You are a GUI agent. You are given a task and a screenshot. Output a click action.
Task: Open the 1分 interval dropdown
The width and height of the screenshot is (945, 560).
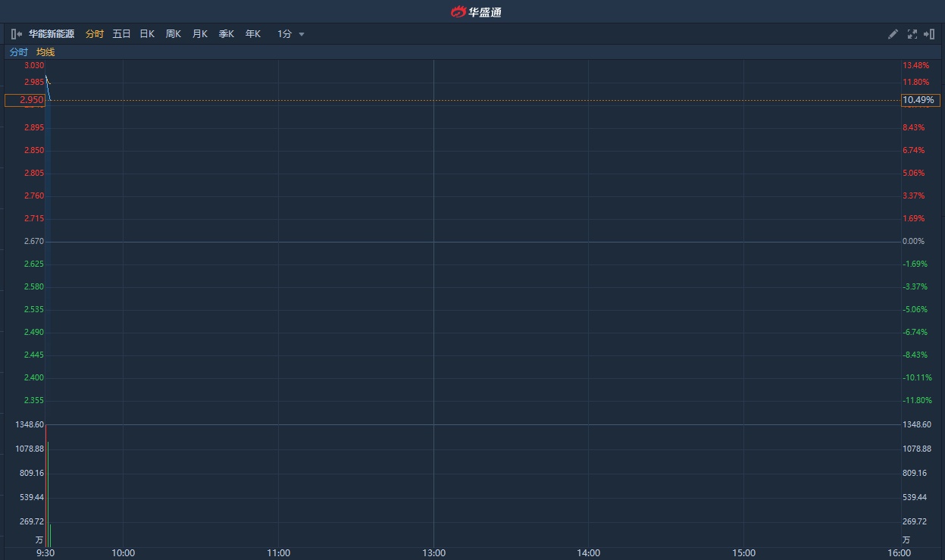point(291,34)
